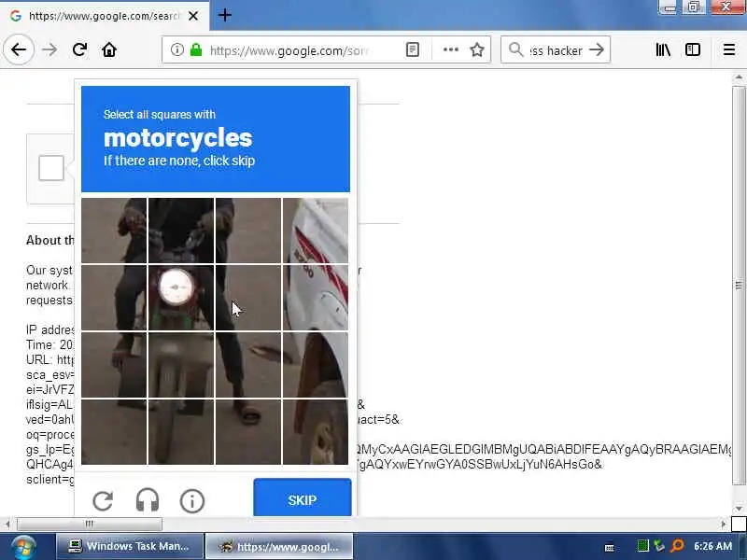Viewport: 747px width, 560px height.
Task: Select captcha tile with motorcycle headlight
Action: (x=181, y=298)
